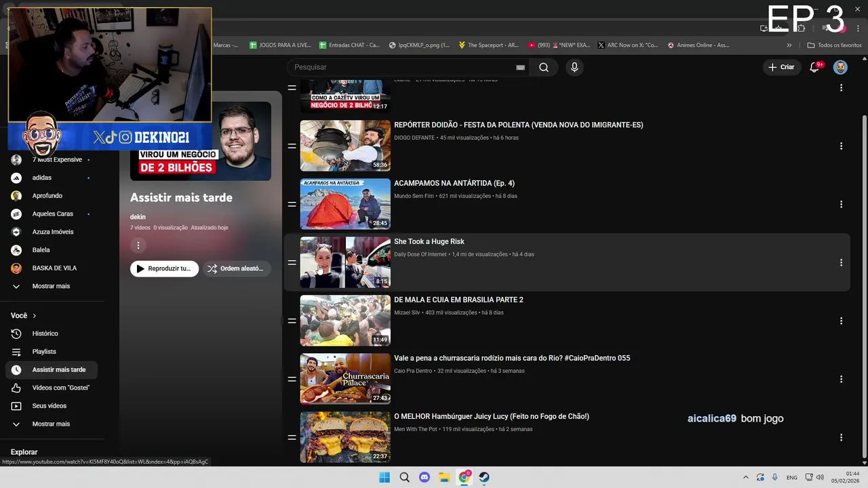This screenshot has width=868, height=488.
Task: Click Reproduzir tudo playlist button
Action: coord(164,268)
